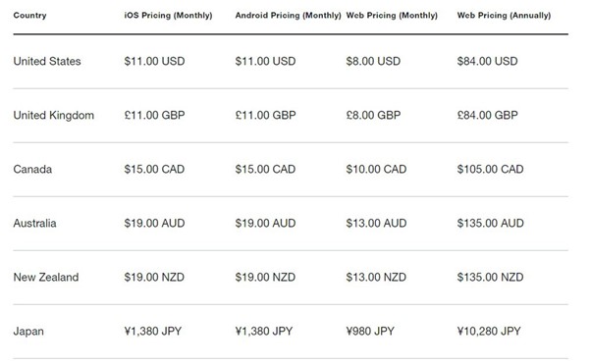Click the $13.00 AUD web price

click(376, 223)
